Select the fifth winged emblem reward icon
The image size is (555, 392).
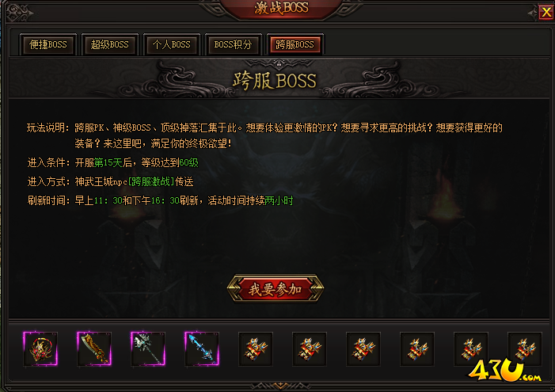pos(471,348)
